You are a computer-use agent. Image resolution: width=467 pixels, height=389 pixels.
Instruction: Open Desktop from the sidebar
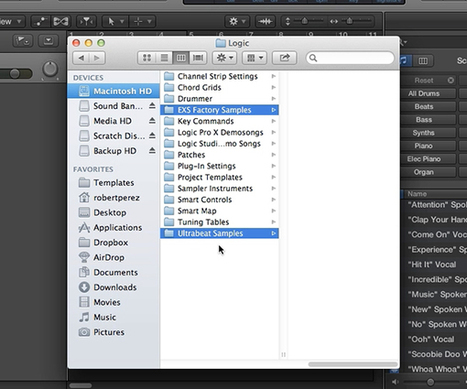(114, 213)
